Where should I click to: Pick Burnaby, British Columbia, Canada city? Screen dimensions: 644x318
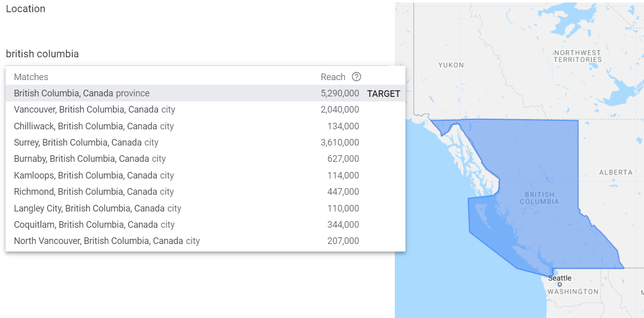click(x=206, y=159)
